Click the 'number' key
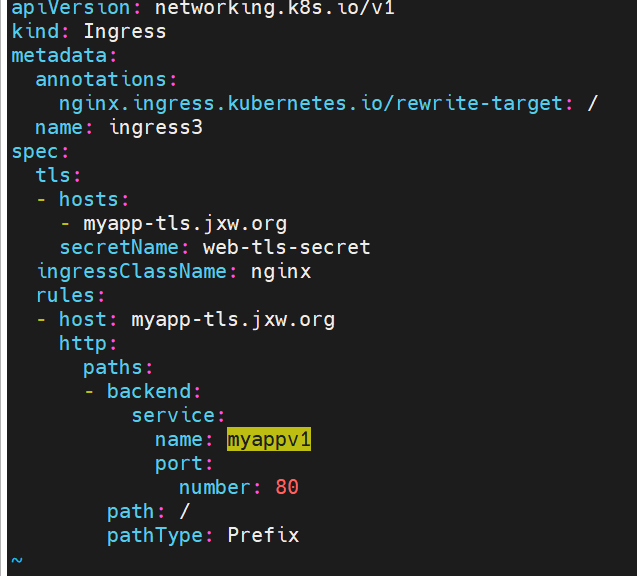Viewport: 637px width, 576px height. [214, 487]
